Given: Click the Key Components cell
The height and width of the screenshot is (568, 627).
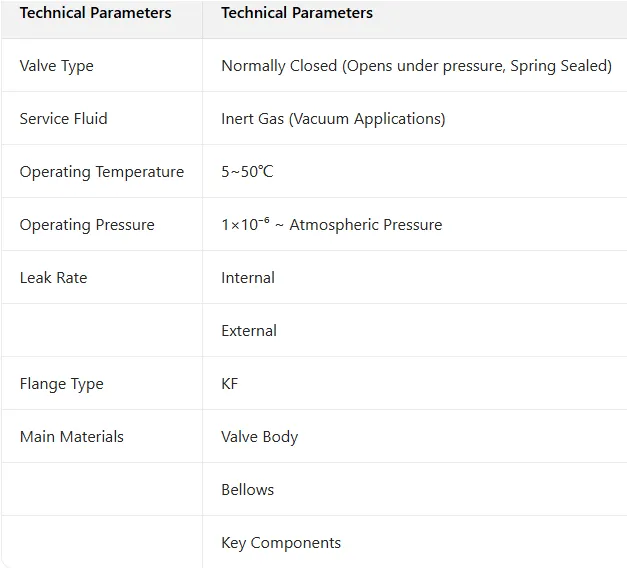Looking at the screenshot, I should pos(281,543).
